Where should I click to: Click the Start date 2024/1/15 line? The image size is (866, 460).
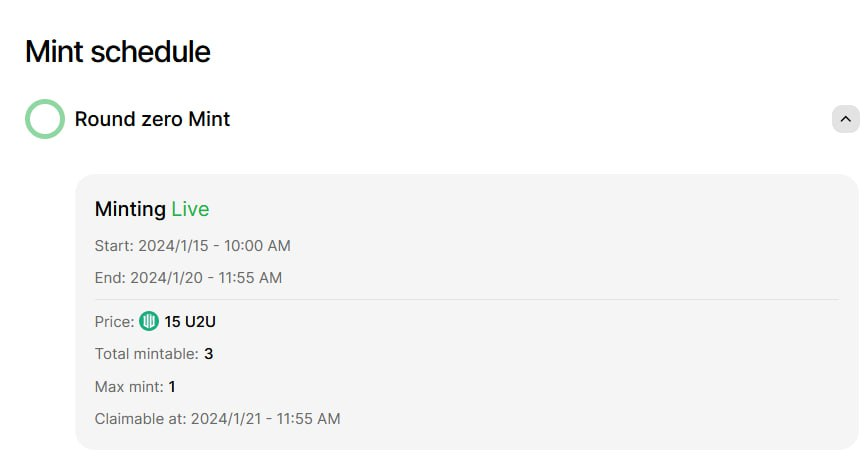192,245
